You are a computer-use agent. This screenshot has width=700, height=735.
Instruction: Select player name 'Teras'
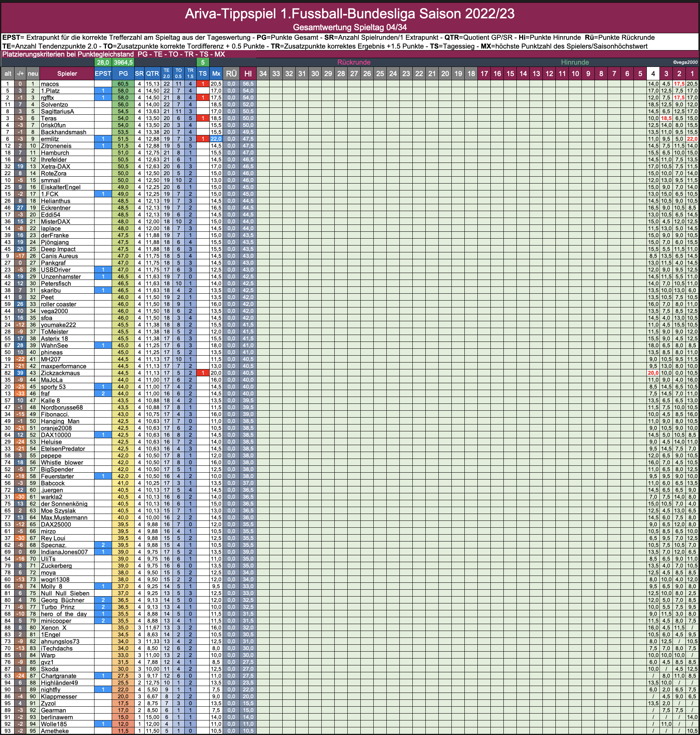coord(49,118)
